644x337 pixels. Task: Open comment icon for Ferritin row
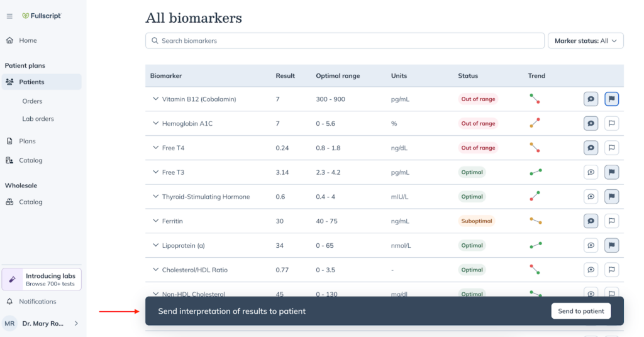tap(591, 221)
